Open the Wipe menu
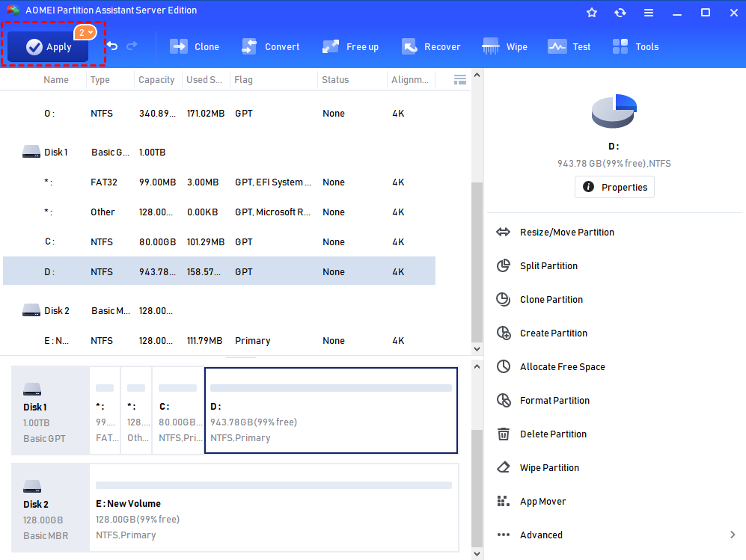 (505, 46)
